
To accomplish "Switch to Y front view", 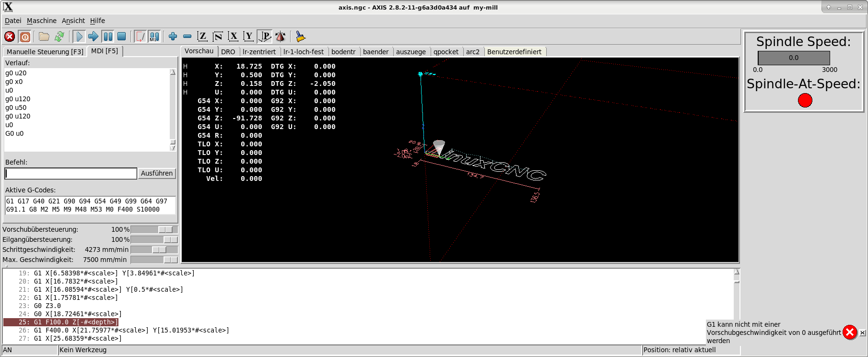I will coord(248,36).
